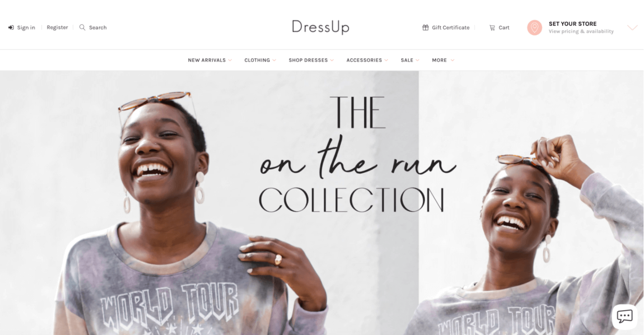Click the gift box icon

[425, 27]
